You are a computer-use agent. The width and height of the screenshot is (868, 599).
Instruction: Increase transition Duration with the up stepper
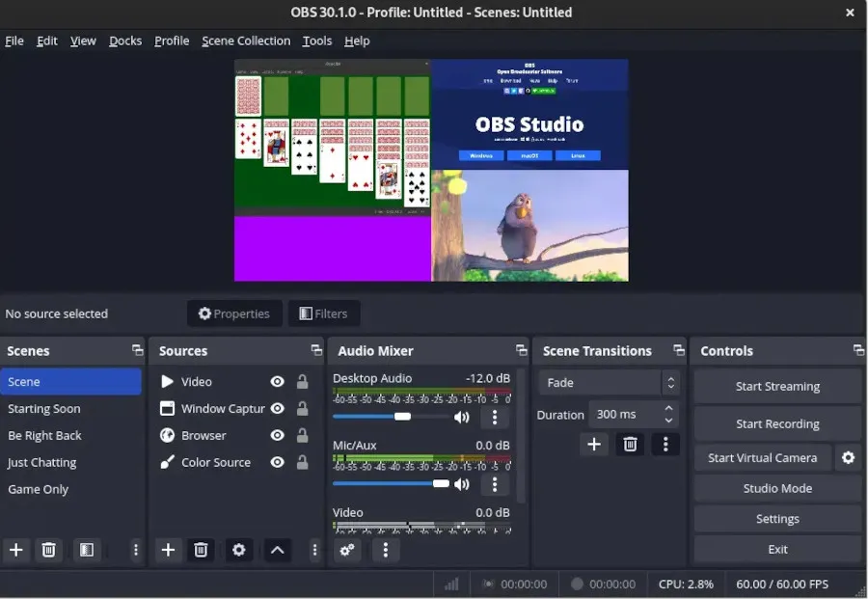click(667, 408)
